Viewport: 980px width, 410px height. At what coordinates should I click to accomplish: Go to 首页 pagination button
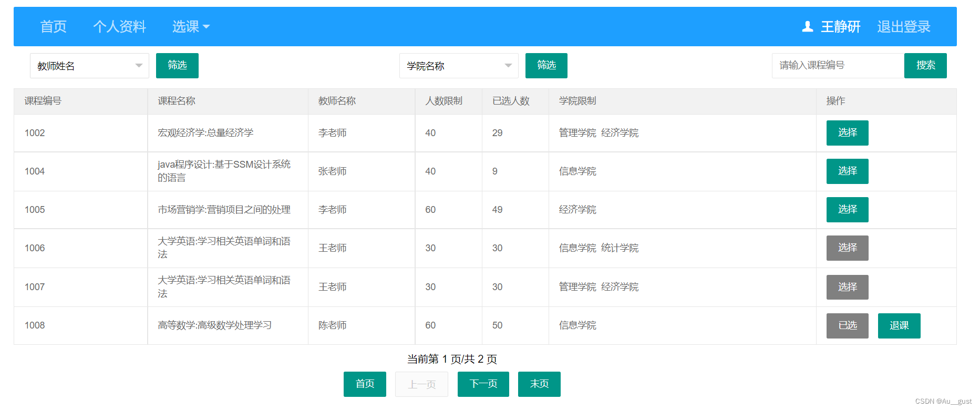365,384
